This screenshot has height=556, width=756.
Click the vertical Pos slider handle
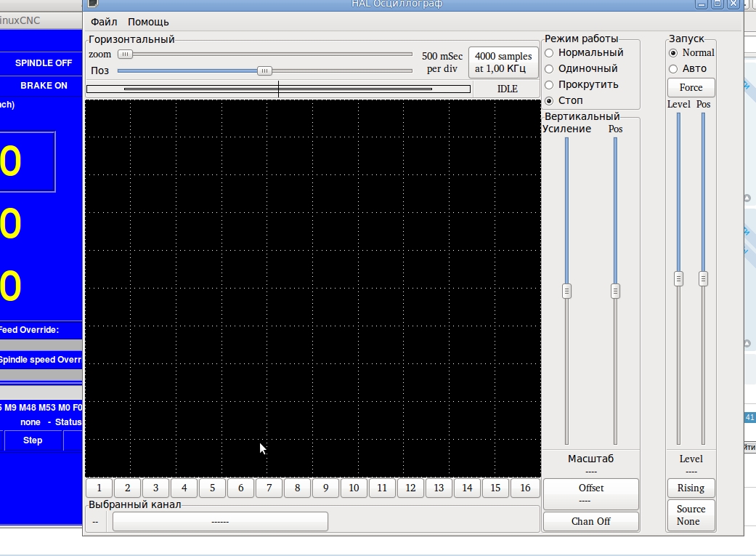pyautogui.click(x=615, y=291)
